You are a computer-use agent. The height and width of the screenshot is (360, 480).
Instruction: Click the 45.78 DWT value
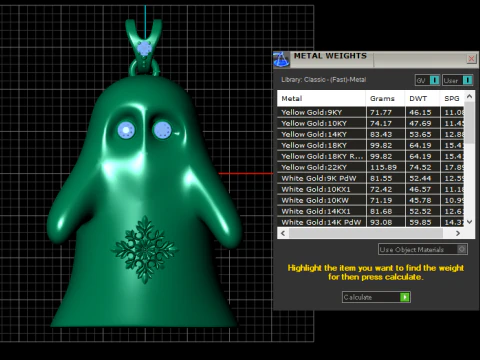point(420,200)
